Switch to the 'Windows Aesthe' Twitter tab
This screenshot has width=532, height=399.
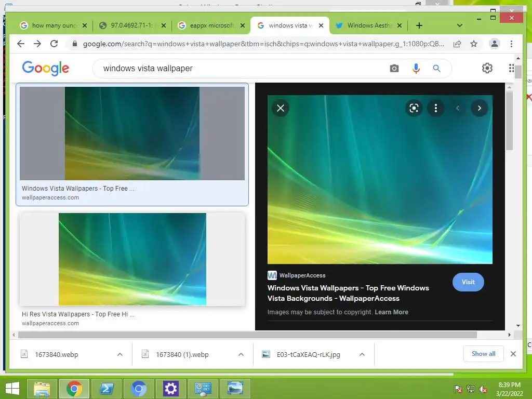(x=365, y=25)
